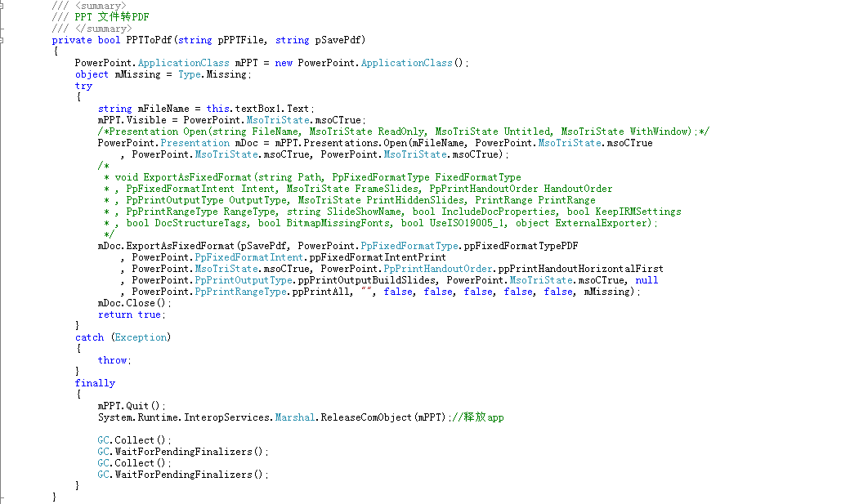The width and height of the screenshot is (841, 504).
Task: Click the '//释放app' comment
Action: tap(478, 417)
